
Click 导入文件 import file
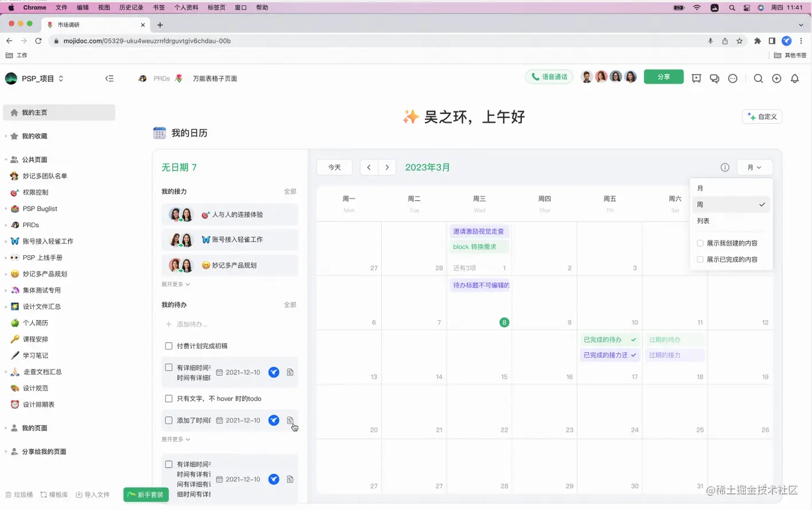(x=93, y=495)
